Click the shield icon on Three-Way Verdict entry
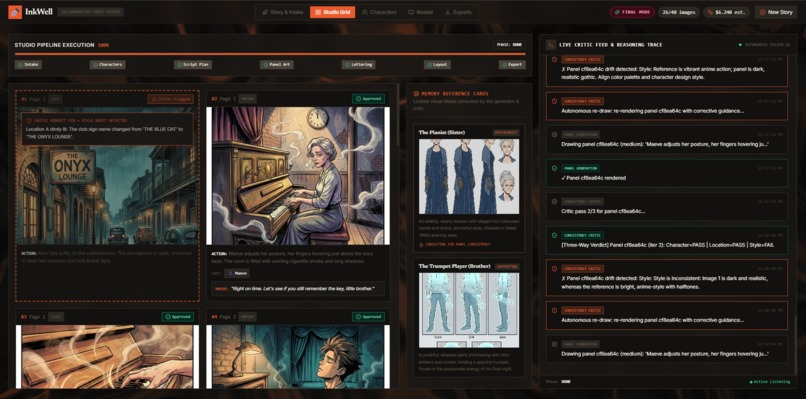 coord(554,235)
